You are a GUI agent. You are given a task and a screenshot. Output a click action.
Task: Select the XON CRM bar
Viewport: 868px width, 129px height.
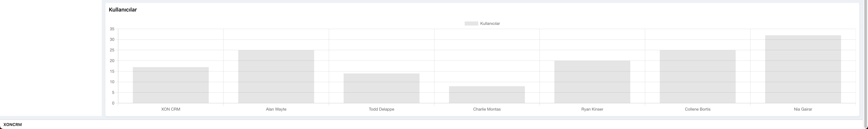[171, 85]
